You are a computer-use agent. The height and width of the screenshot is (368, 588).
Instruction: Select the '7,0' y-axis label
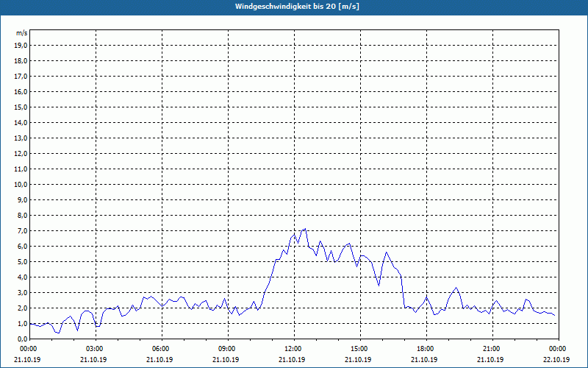tap(22, 230)
